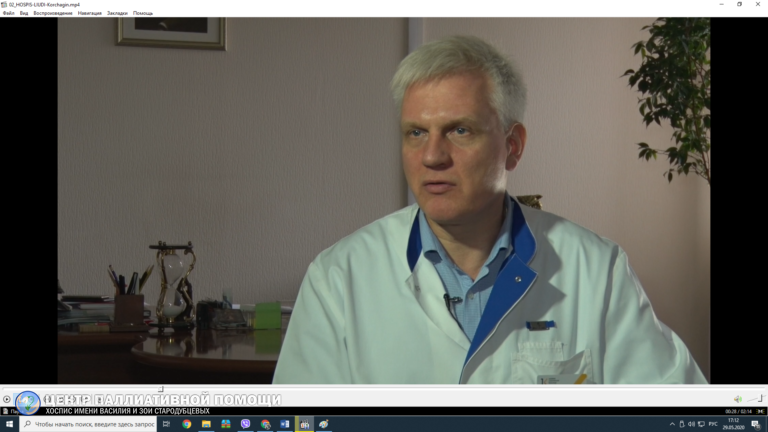The image size is (768, 432).
Task: Expand hidden system tray icons
Action: pyautogui.click(x=672, y=424)
